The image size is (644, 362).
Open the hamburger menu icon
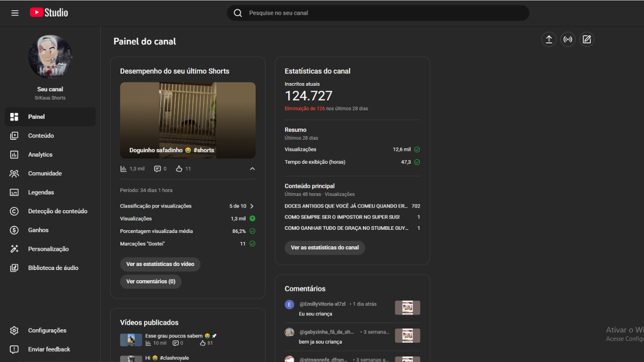(15, 13)
